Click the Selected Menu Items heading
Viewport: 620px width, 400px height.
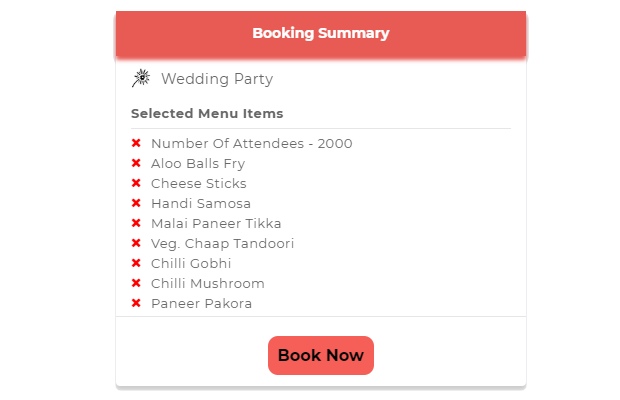click(x=207, y=113)
